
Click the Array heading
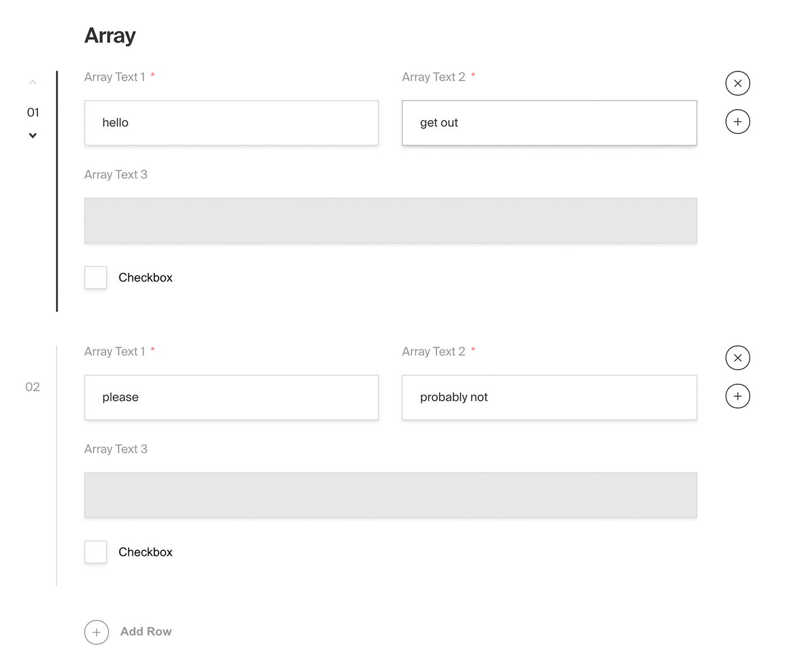(x=110, y=35)
